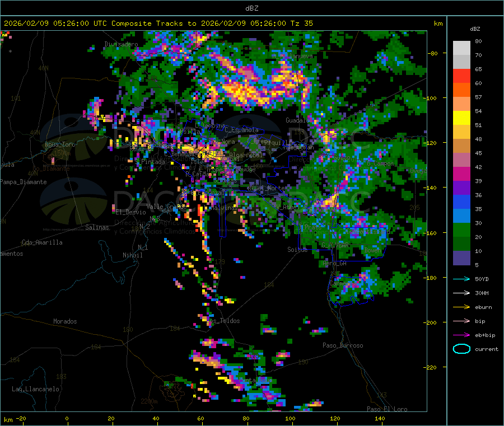
Task: Click the 'Aero_GA' map label
Action: coord(334,263)
